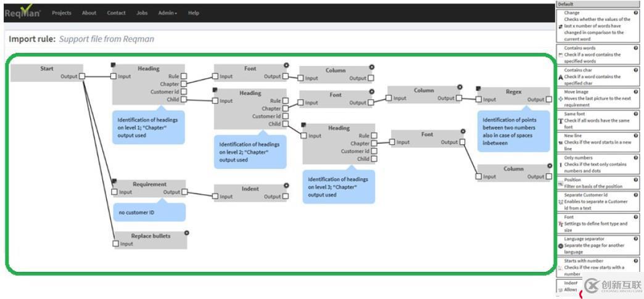The image size is (644, 299).
Task: Open the Projects menu item
Action: pyautogui.click(x=62, y=13)
